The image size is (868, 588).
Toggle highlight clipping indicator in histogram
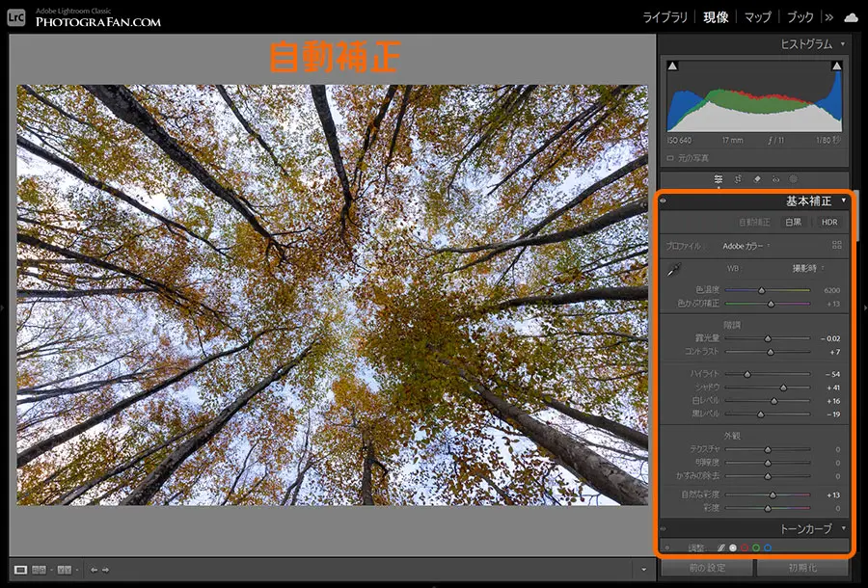tap(836, 67)
